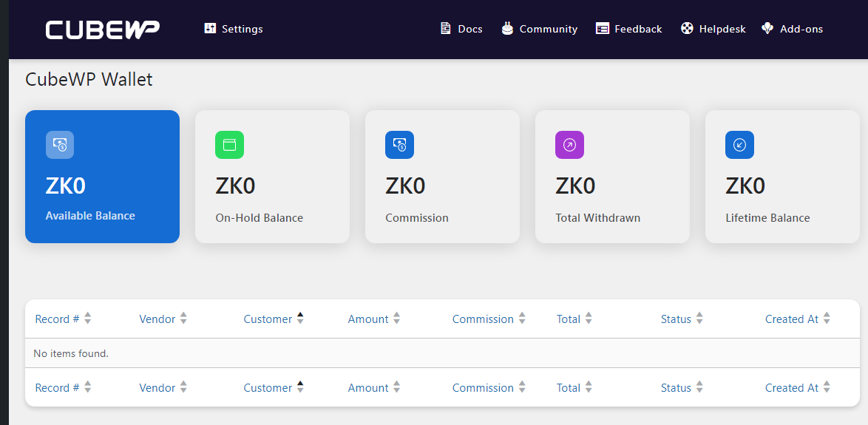Sort by Status in top header
868x425 pixels.
point(682,319)
